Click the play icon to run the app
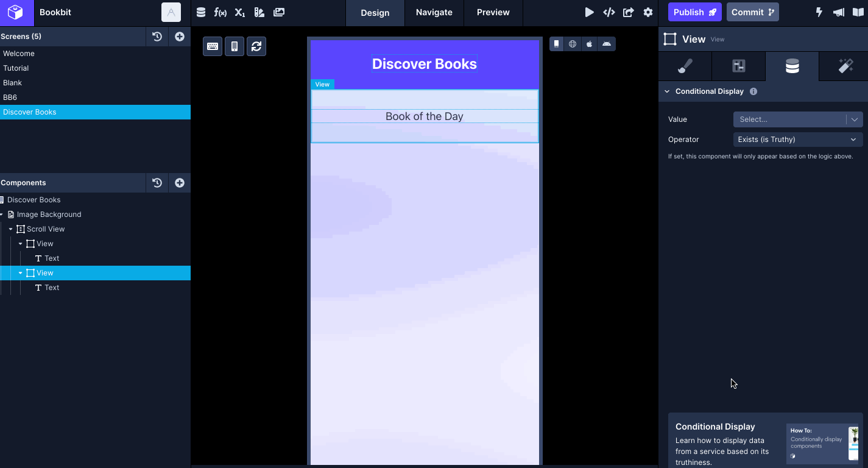This screenshot has width=868, height=468. click(589, 12)
